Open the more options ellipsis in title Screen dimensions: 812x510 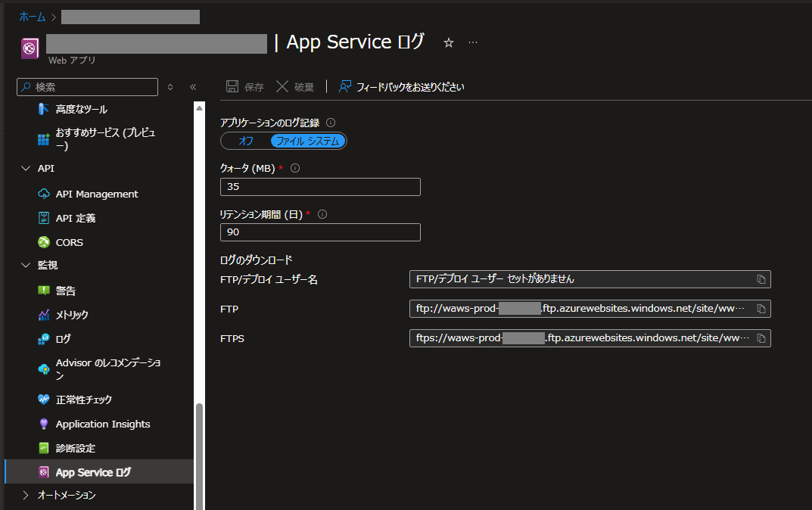click(473, 42)
